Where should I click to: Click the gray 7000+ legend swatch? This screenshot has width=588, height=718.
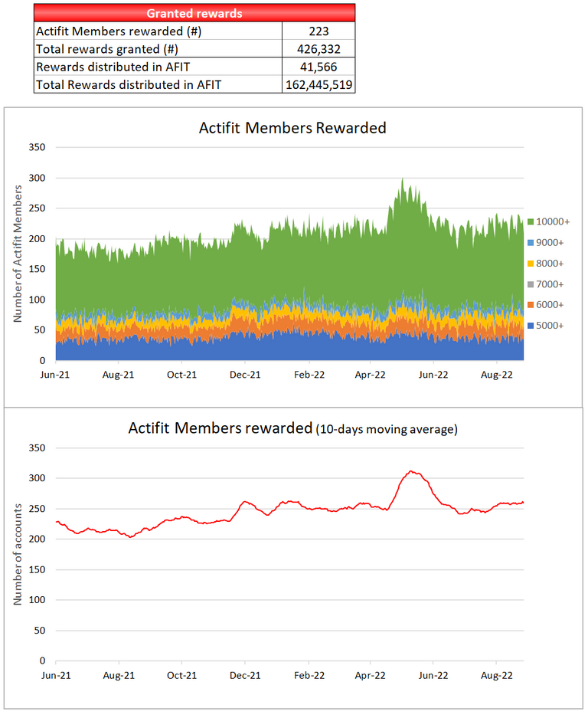click(531, 284)
